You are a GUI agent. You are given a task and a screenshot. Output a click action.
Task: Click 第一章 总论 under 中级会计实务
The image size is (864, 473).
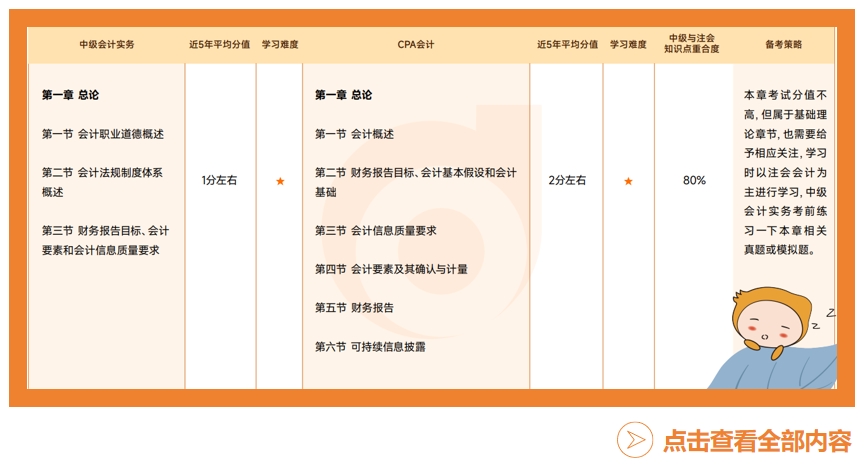[70, 95]
